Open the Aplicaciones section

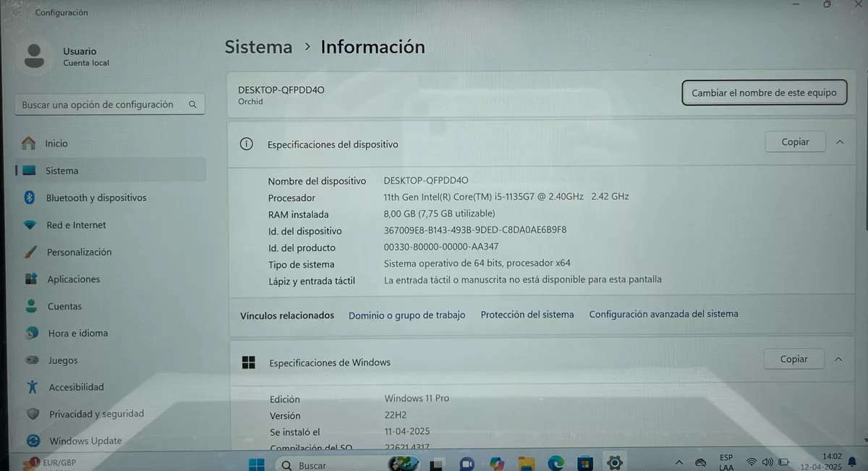(x=73, y=279)
